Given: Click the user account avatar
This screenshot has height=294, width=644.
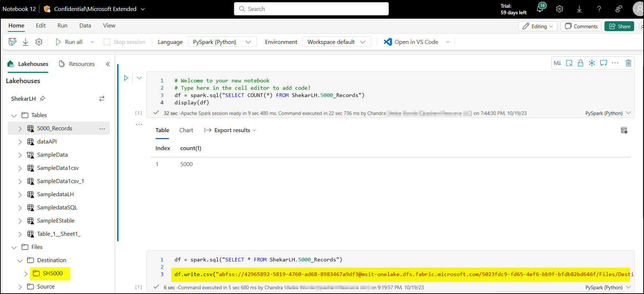Looking at the screenshot, I should tap(639, 9).
